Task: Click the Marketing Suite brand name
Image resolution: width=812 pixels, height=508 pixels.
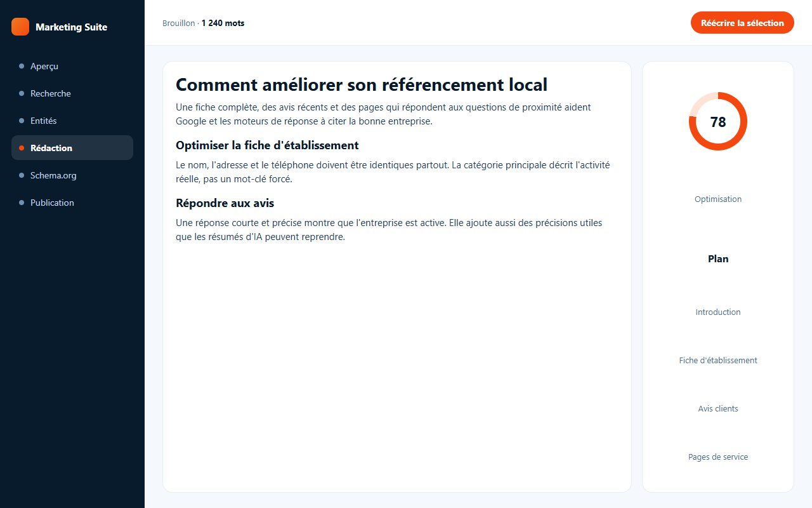Action: pos(71,27)
